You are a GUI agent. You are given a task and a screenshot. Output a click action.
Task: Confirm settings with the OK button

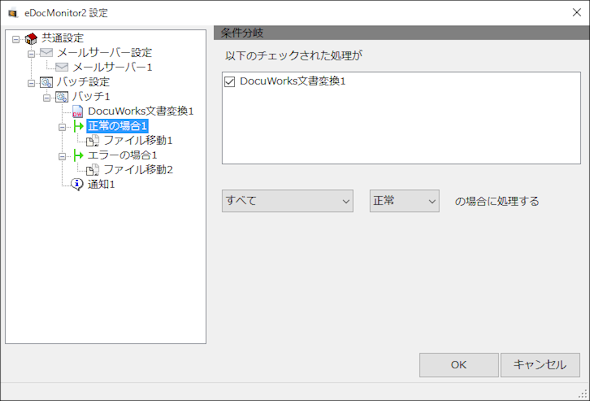coord(459,365)
